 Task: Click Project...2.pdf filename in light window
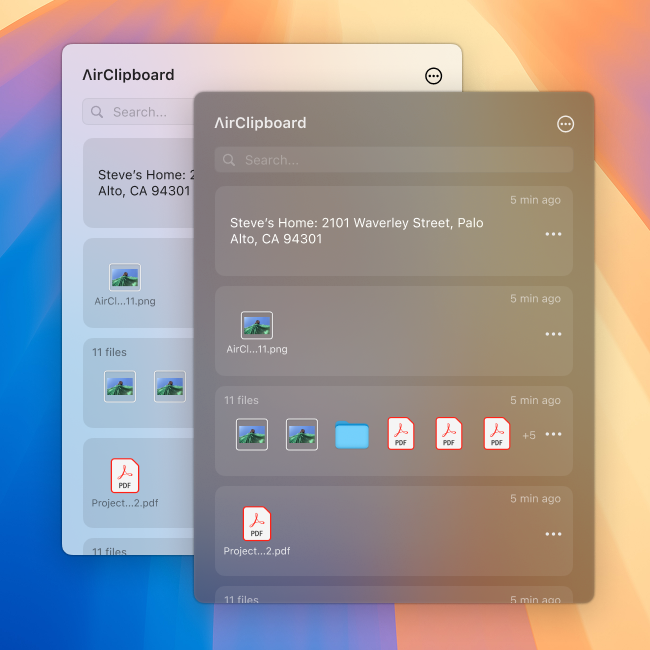point(125,503)
